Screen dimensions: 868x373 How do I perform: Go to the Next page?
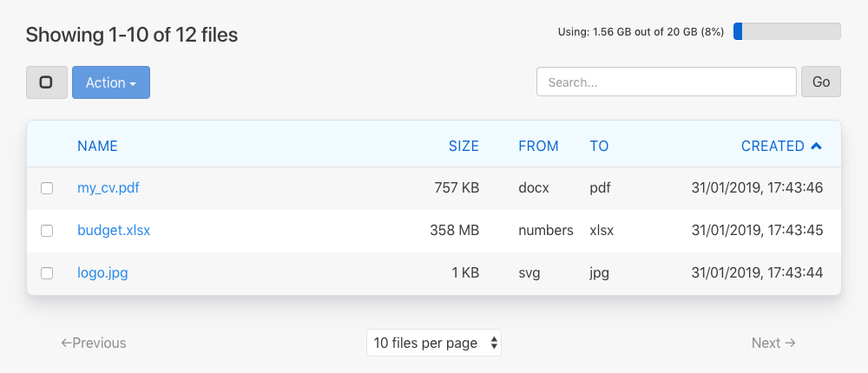tap(773, 343)
